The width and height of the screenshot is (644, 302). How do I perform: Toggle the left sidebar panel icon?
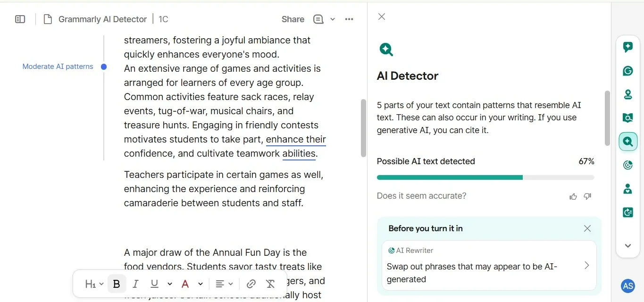tap(20, 19)
